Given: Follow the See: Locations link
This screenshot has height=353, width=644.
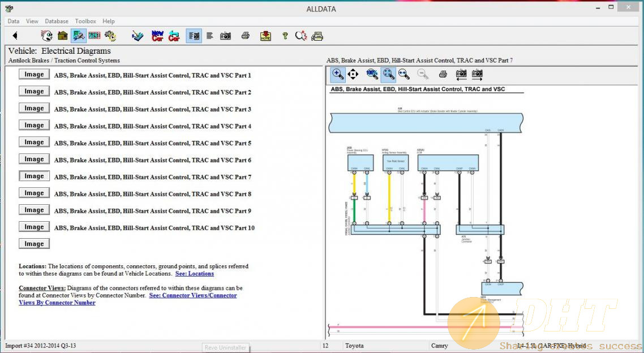Looking at the screenshot, I should (x=194, y=274).
